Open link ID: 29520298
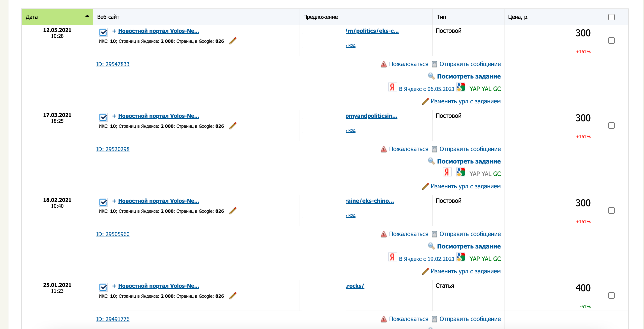This screenshot has width=644, height=329. pyautogui.click(x=113, y=149)
